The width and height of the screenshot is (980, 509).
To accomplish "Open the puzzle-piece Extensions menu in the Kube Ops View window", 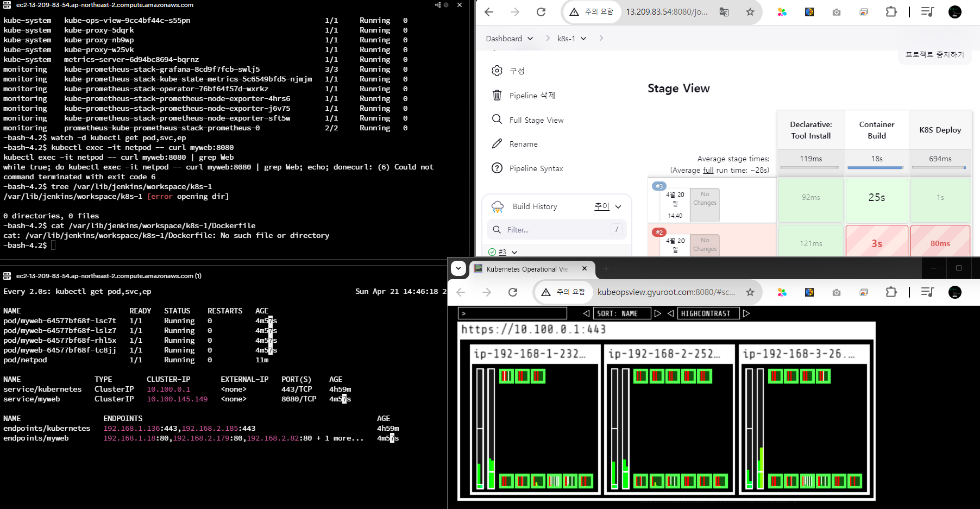I will coord(891,292).
